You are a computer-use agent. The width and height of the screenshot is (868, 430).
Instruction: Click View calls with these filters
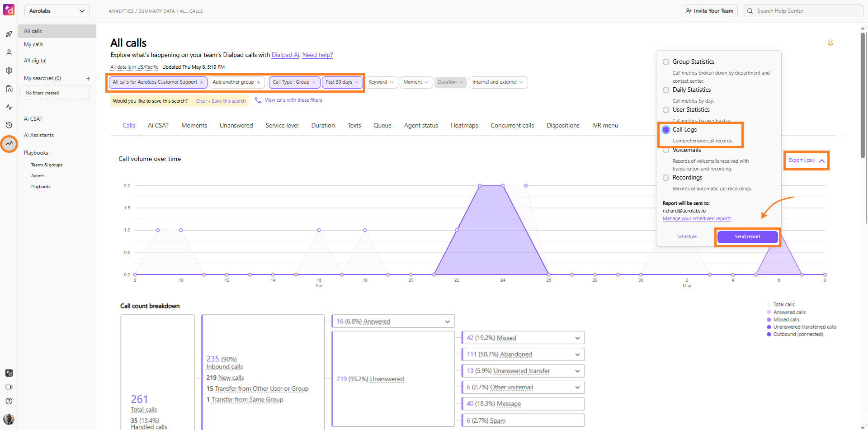(x=293, y=100)
